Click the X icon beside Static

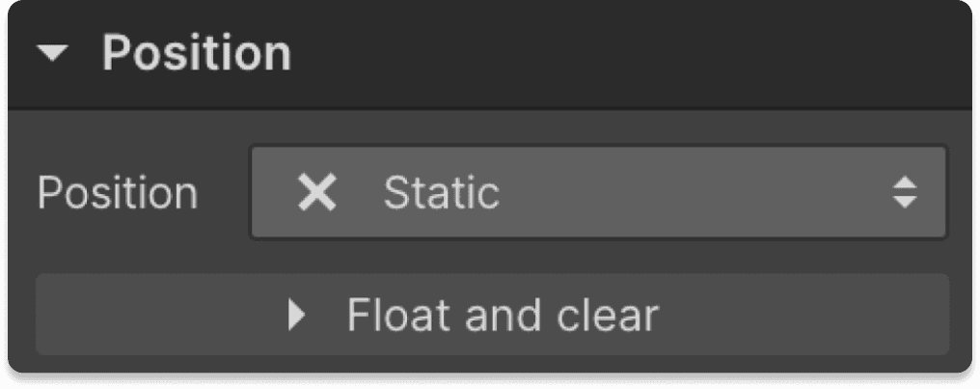[x=316, y=194]
